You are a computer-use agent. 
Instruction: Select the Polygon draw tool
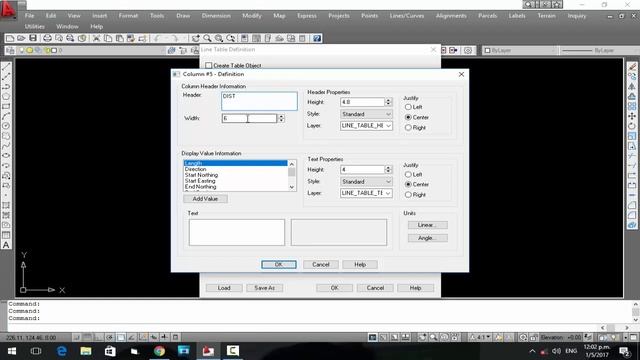(x=6, y=96)
